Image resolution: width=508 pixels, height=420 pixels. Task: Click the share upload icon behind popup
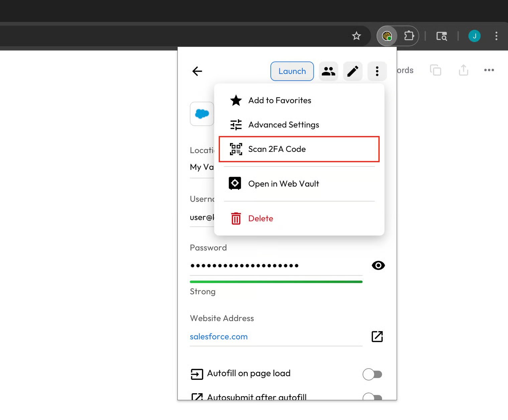tap(463, 70)
